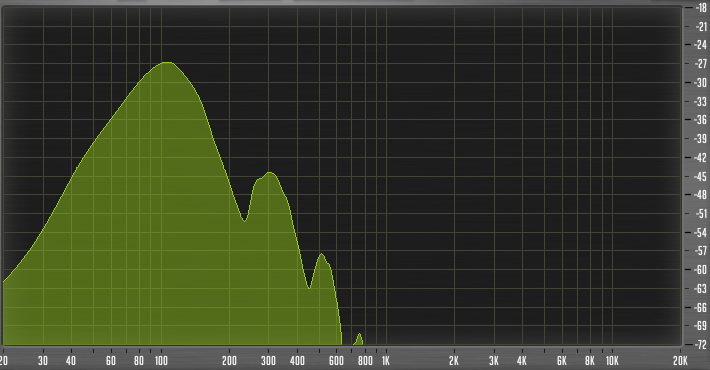
Task: Click the 300 Hz frequency axis label
Action: click(269, 361)
